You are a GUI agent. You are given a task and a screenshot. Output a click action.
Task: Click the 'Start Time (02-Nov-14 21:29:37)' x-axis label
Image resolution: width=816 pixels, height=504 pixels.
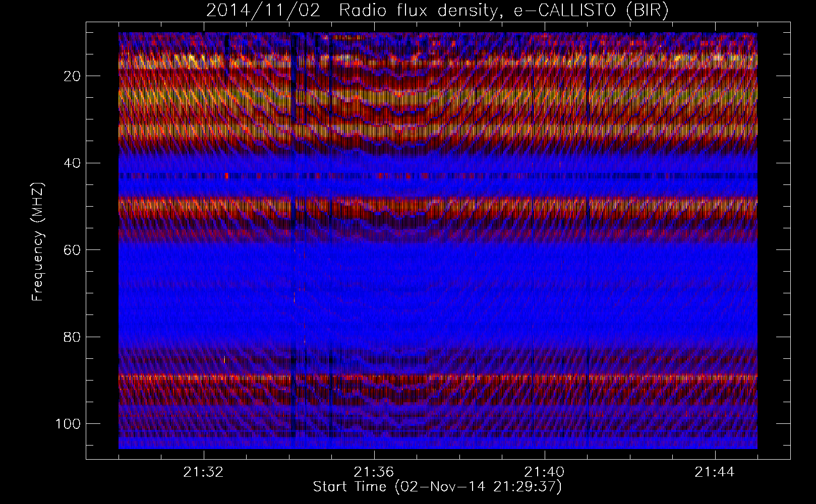[x=437, y=487]
